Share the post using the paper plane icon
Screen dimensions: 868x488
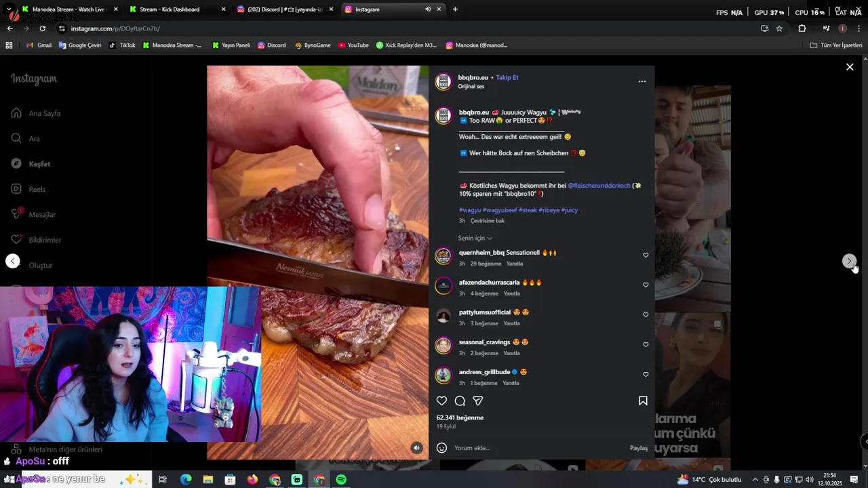pyautogui.click(x=477, y=401)
